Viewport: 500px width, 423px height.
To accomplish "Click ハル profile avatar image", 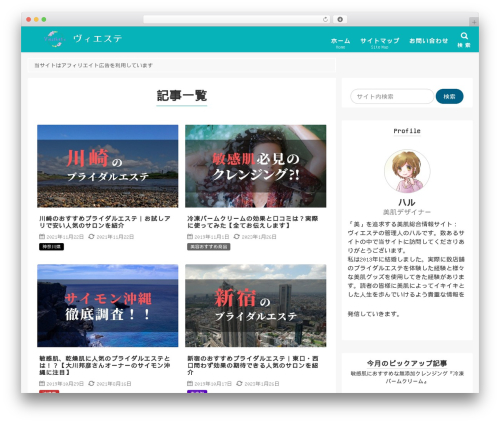I will [x=407, y=171].
